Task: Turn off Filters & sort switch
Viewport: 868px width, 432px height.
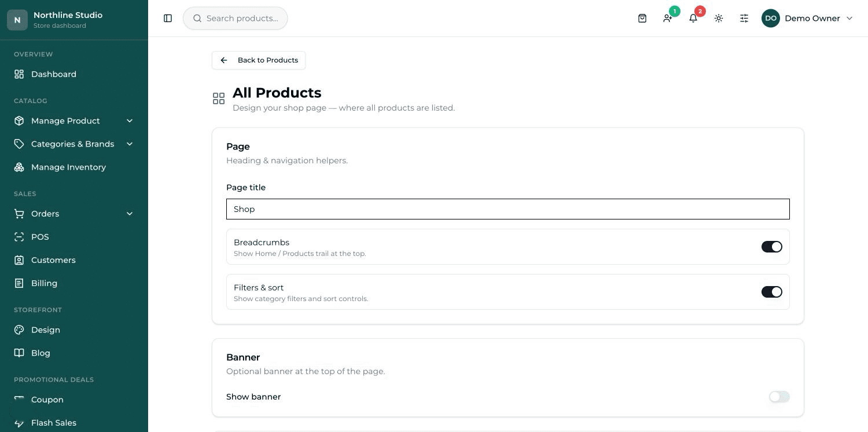Action: [772, 292]
